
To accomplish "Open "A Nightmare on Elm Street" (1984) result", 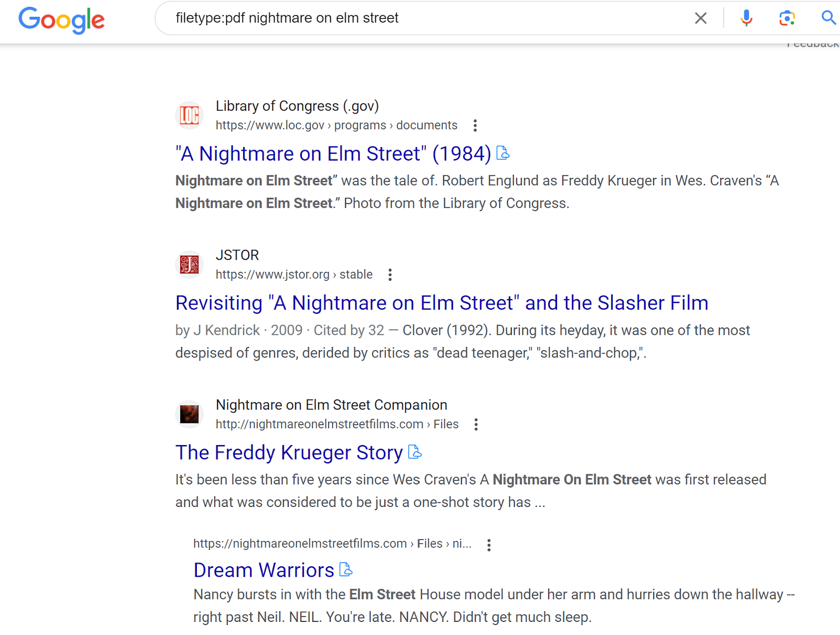I will click(x=333, y=154).
